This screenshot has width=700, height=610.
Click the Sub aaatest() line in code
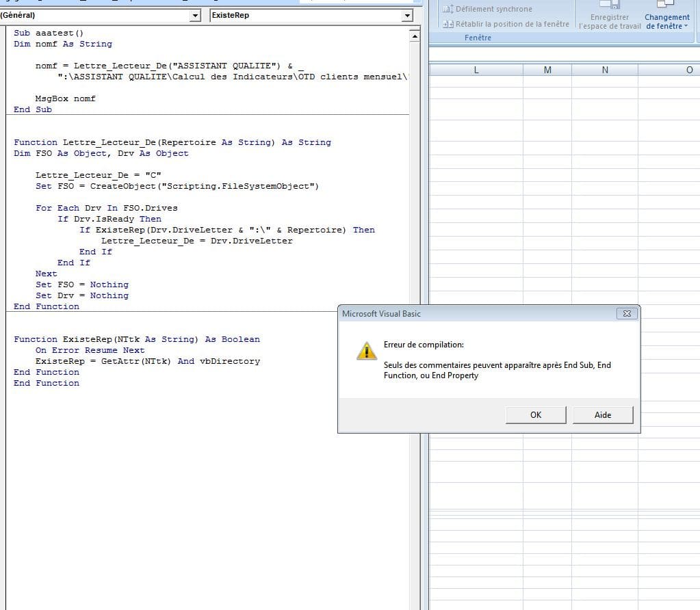(49, 33)
